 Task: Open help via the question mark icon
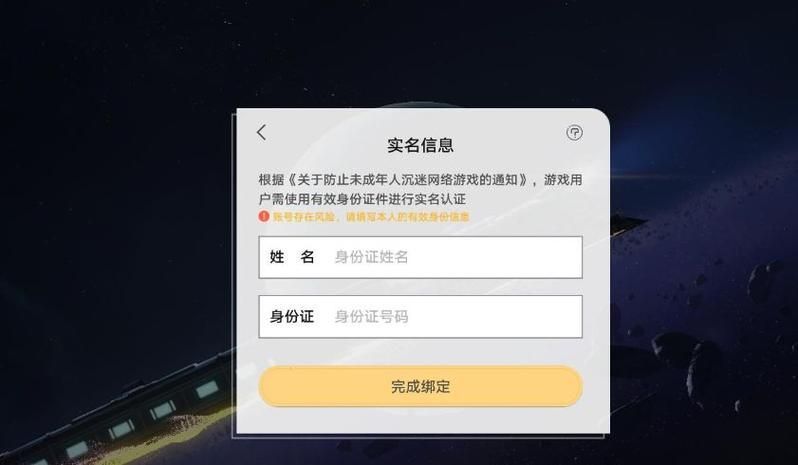click(574, 133)
